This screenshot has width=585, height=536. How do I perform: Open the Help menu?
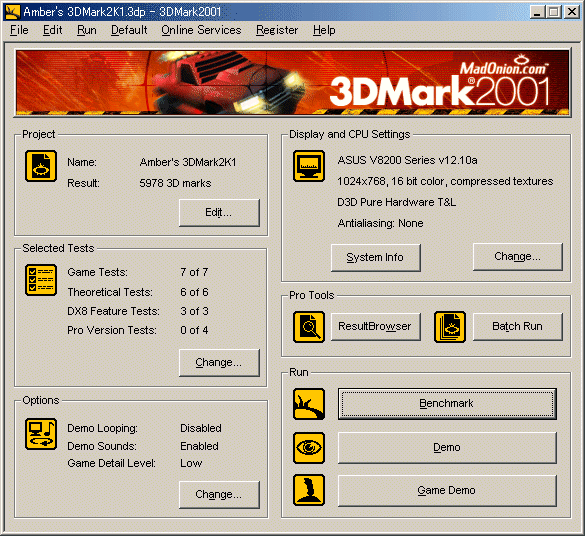pyautogui.click(x=324, y=30)
